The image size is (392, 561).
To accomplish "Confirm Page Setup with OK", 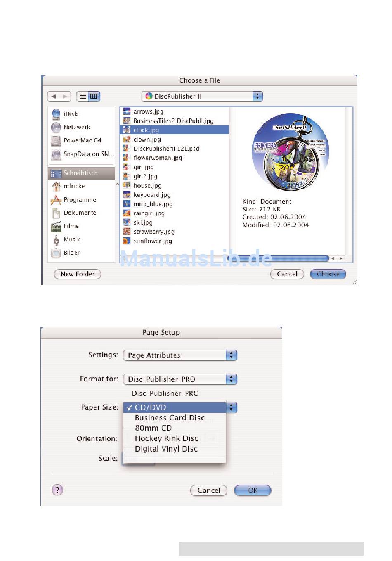I will [x=253, y=490].
